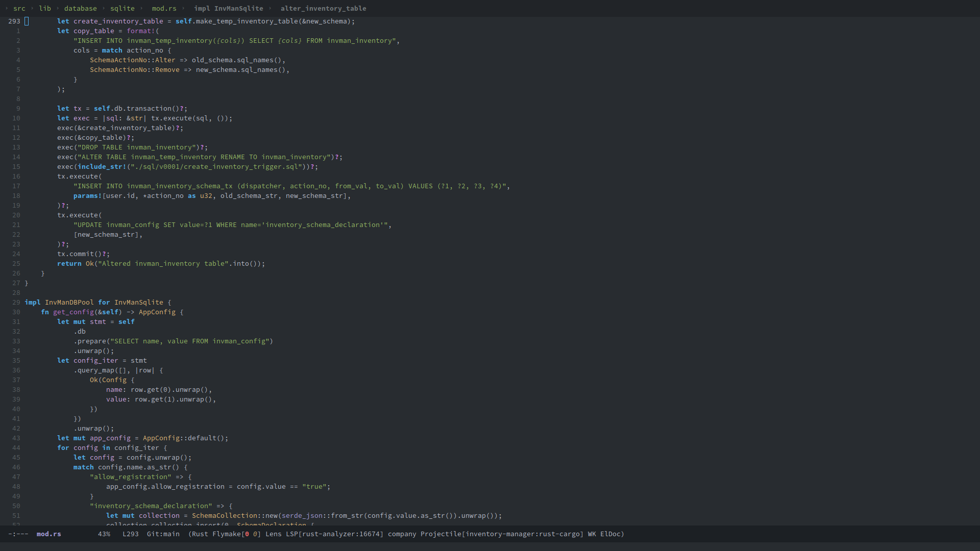Click the Projectile inventory-manager indicator
Screen dimensions: 980x551
tap(502, 534)
